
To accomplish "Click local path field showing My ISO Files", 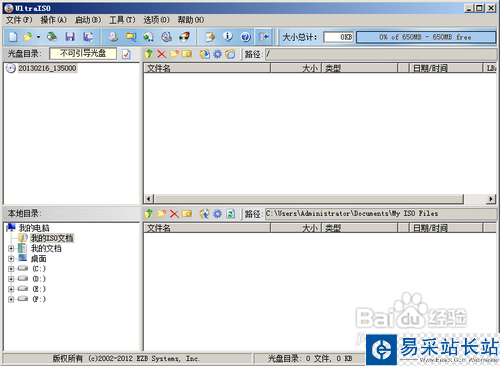I will tap(381, 214).
